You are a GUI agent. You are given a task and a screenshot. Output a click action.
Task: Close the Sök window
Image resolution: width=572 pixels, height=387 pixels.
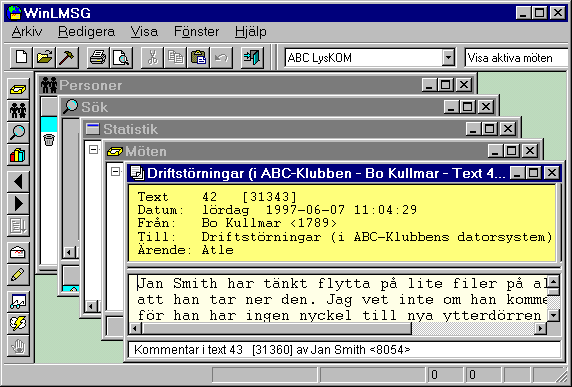[x=486, y=107]
